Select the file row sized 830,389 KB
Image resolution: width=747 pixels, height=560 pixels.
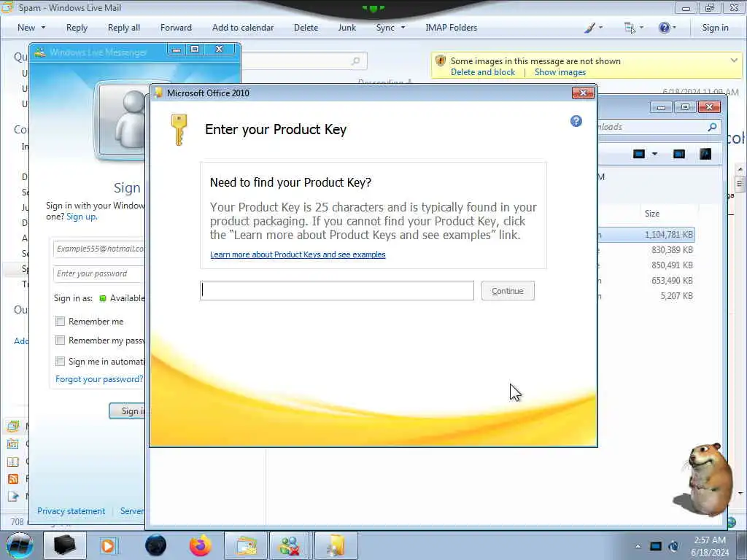[x=646, y=250]
